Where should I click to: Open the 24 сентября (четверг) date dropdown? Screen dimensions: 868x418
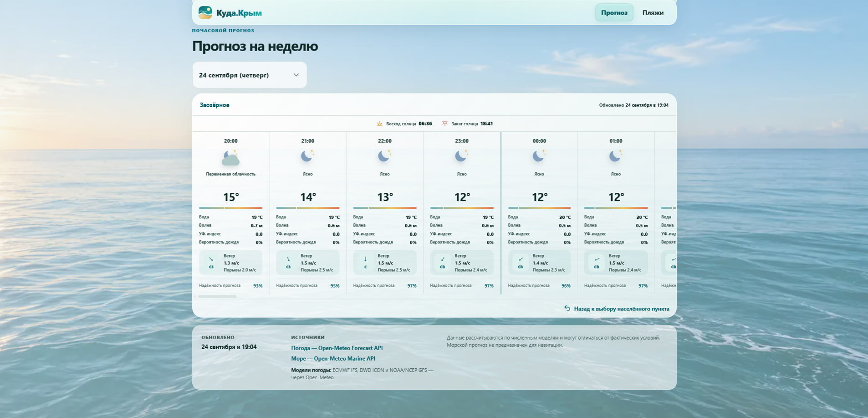pos(250,75)
